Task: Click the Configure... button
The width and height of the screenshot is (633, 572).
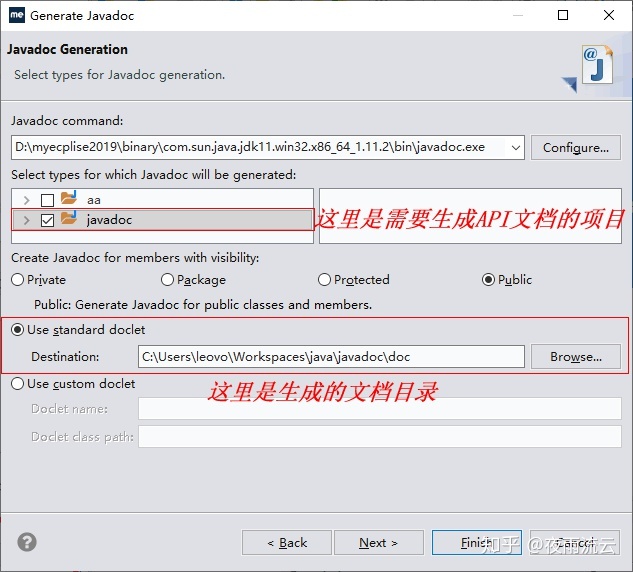Action: pos(576,148)
